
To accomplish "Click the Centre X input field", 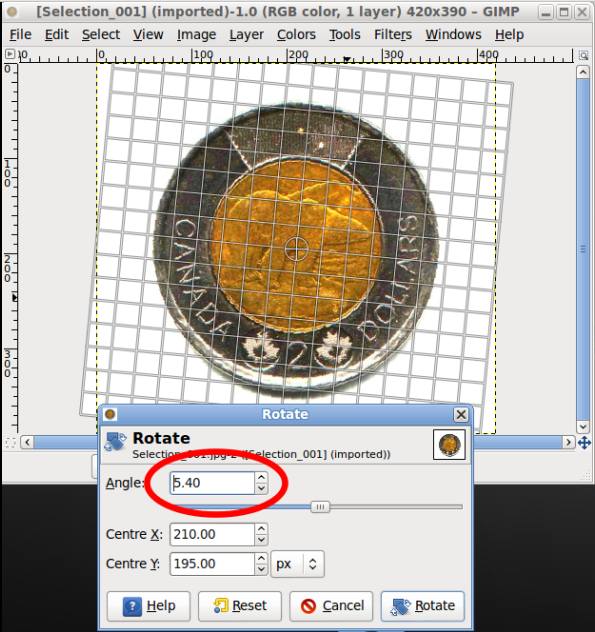I will [212, 534].
